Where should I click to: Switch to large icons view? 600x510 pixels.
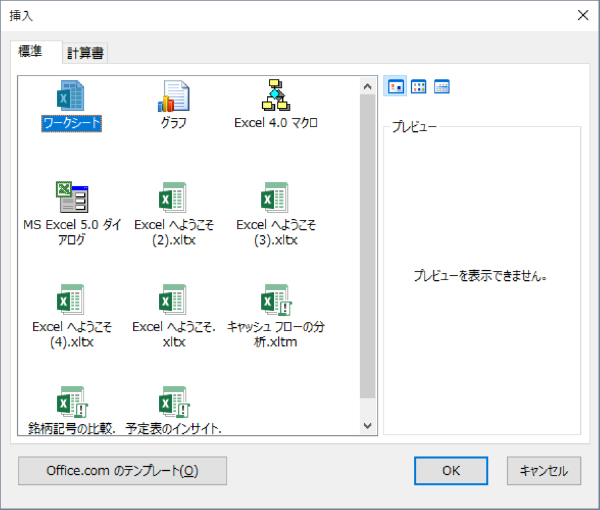click(395, 86)
